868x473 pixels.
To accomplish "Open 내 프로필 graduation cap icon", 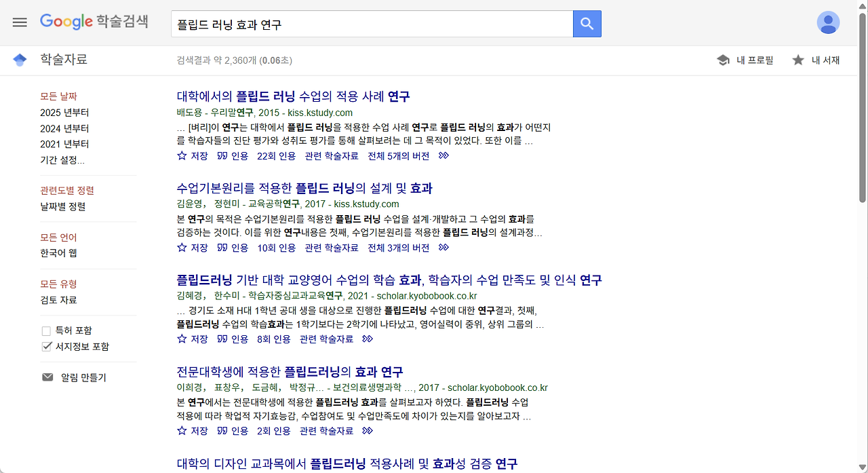I will pyautogui.click(x=723, y=60).
